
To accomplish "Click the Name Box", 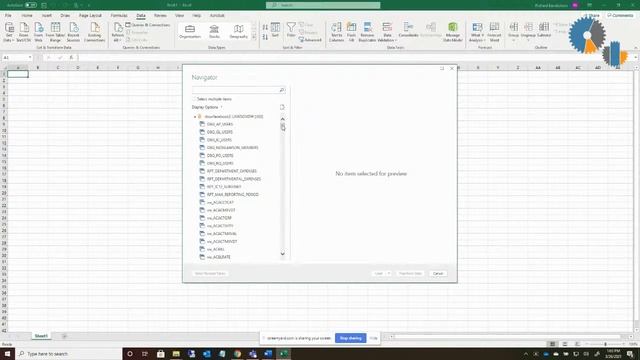I will pos(17,58).
